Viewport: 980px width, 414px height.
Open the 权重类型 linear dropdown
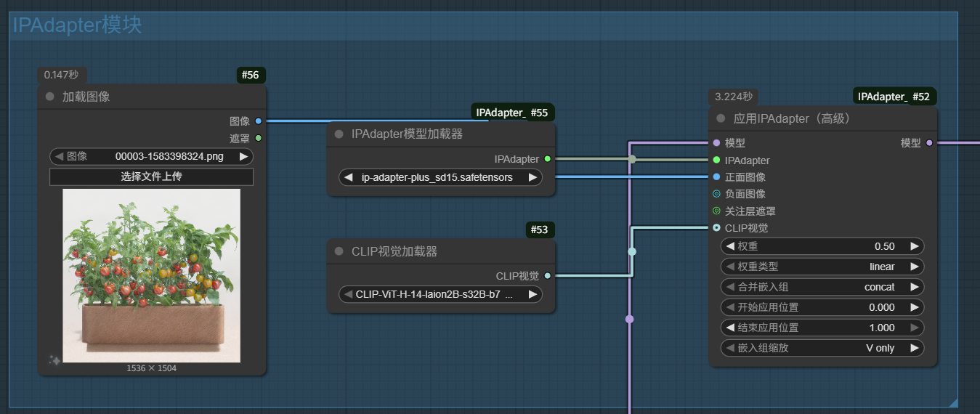click(822, 267)
